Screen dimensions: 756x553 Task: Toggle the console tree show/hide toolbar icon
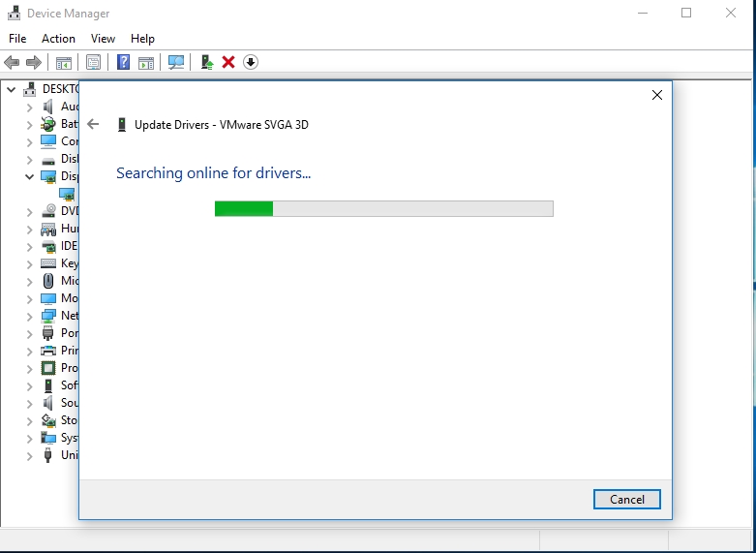pos(64,62)
